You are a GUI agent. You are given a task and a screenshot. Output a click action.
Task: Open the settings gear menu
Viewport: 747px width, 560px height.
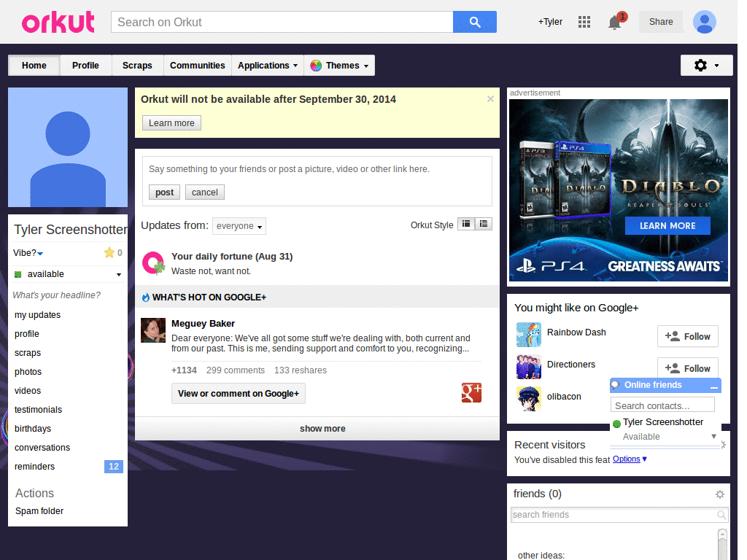coord(706,65)
